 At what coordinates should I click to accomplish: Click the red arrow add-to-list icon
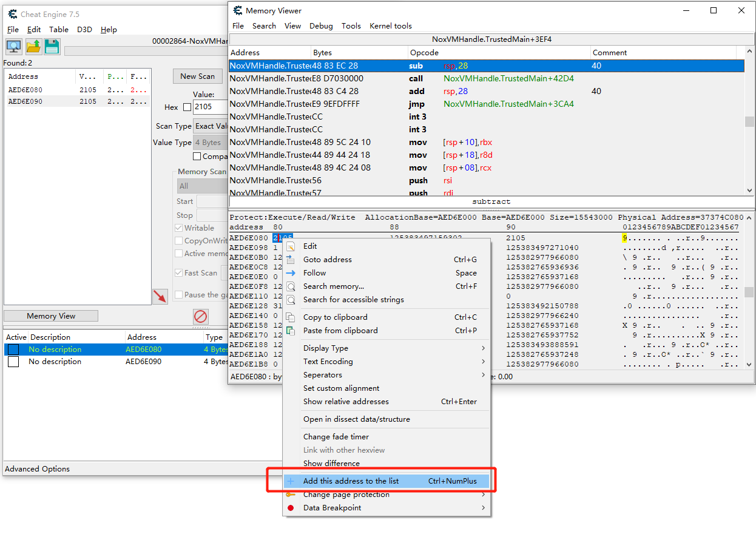tap(160, 296)
